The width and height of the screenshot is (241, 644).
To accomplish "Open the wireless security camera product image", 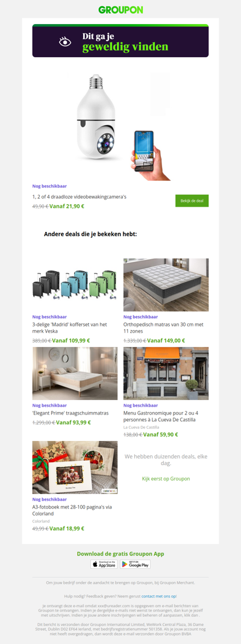I will coord(120,126).
